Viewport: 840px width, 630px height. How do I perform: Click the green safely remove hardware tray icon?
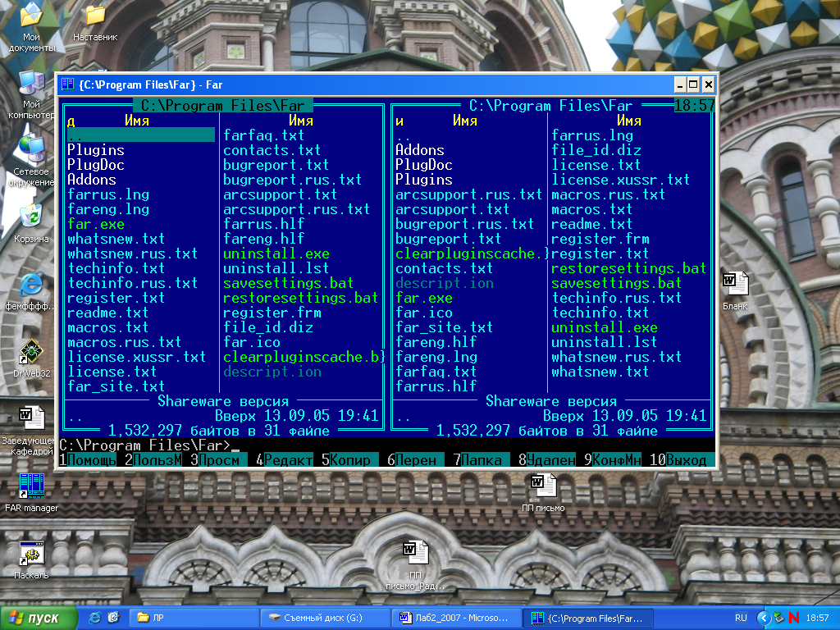coord(779,618)
